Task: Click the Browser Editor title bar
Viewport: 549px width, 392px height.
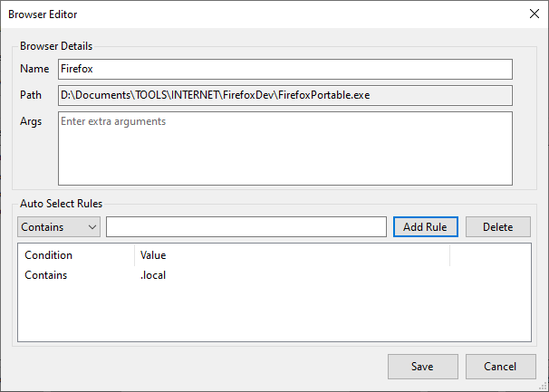Action: pos(226,14)
